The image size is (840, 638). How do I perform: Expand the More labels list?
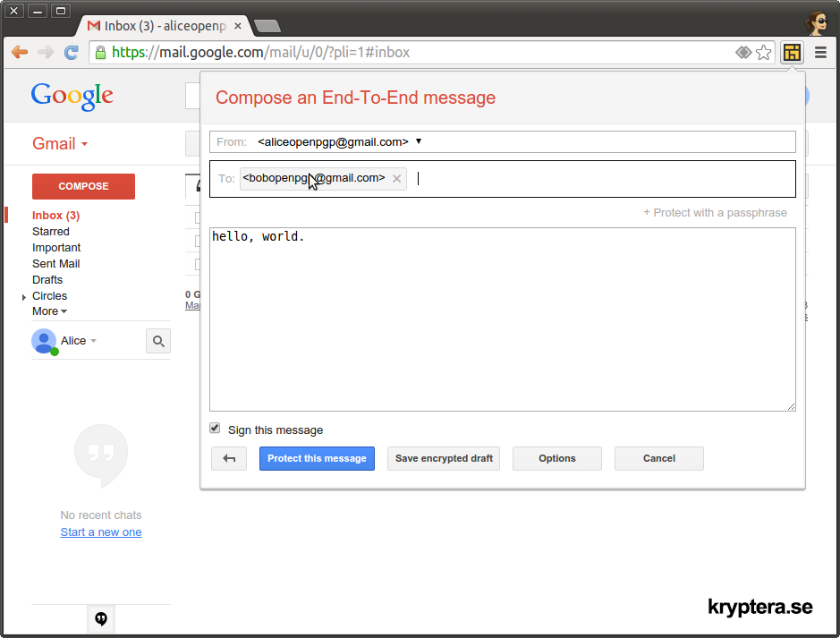pyautogui.click(x=49, y=311)
